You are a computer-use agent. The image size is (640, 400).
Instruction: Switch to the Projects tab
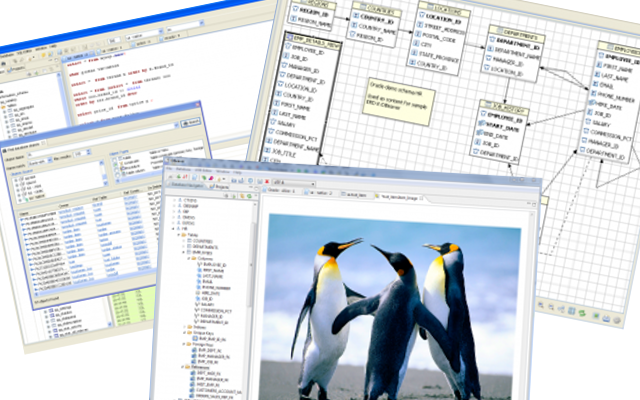[x=220, y=187]
